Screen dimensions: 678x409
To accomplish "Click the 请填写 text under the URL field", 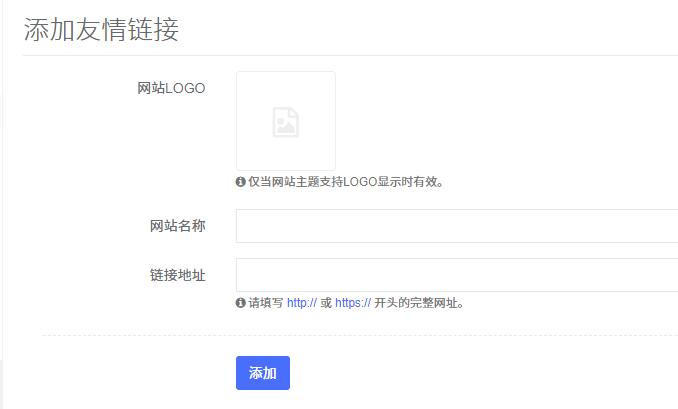I will [x=265, y=303].
